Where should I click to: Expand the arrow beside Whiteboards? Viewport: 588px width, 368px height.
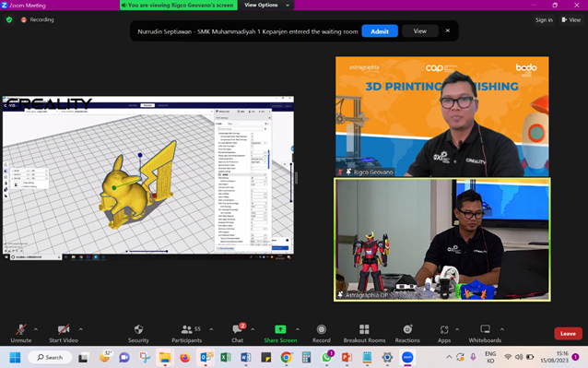point(502,329)
